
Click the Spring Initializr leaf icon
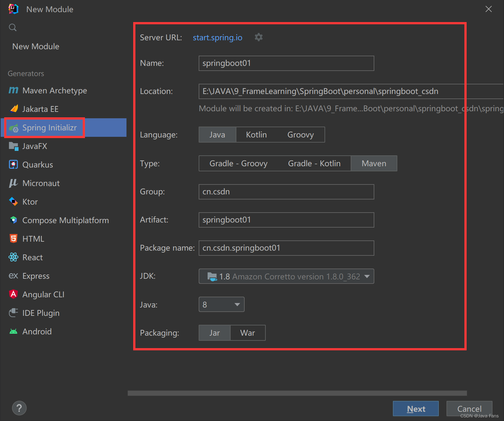(x=13, y=128)
